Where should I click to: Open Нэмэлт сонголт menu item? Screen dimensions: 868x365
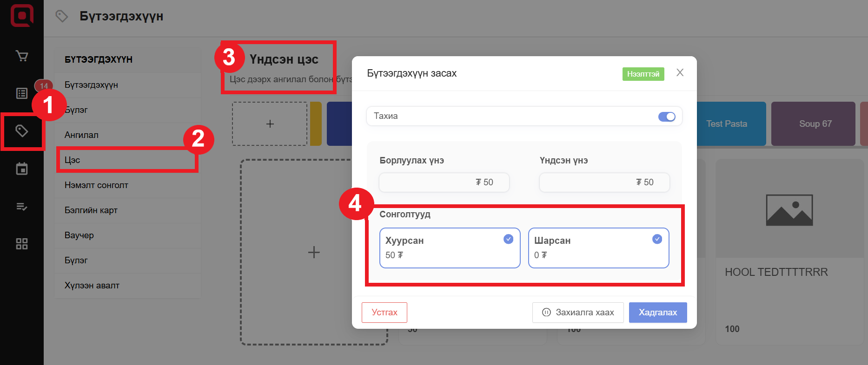tap(96, 185)
